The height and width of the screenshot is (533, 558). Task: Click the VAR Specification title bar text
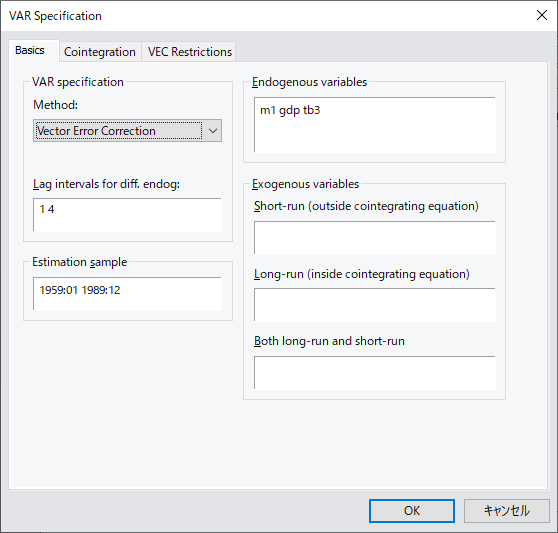coord(55,16)
